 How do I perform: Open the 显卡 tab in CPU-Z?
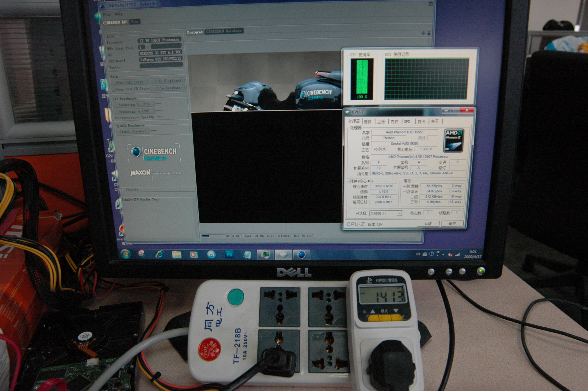coord(421,121)
